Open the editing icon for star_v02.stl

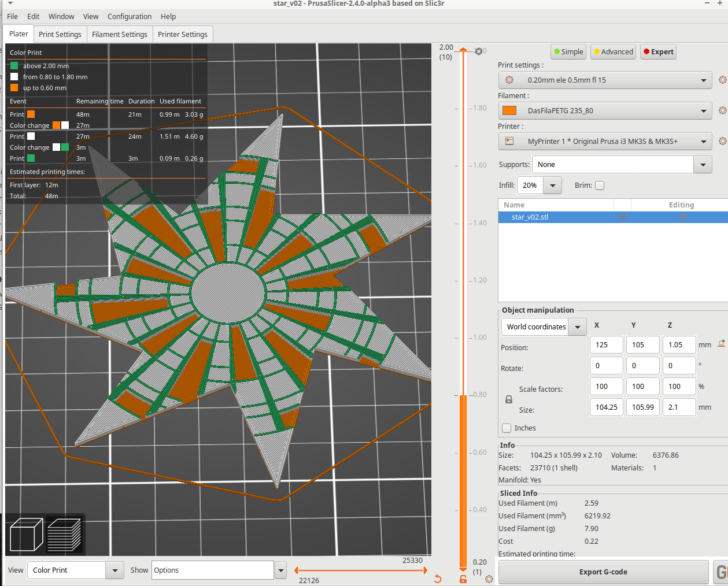[682, 217]
